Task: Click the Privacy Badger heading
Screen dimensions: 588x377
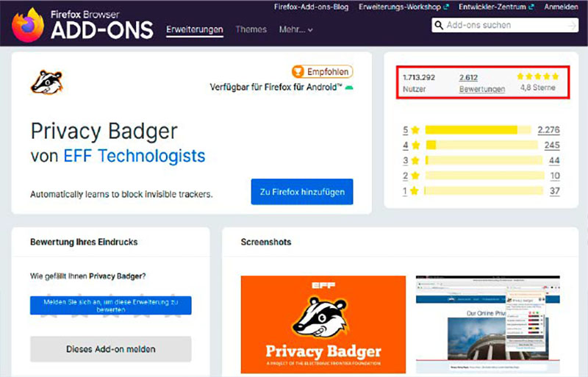Action: (x=104, y=132)
